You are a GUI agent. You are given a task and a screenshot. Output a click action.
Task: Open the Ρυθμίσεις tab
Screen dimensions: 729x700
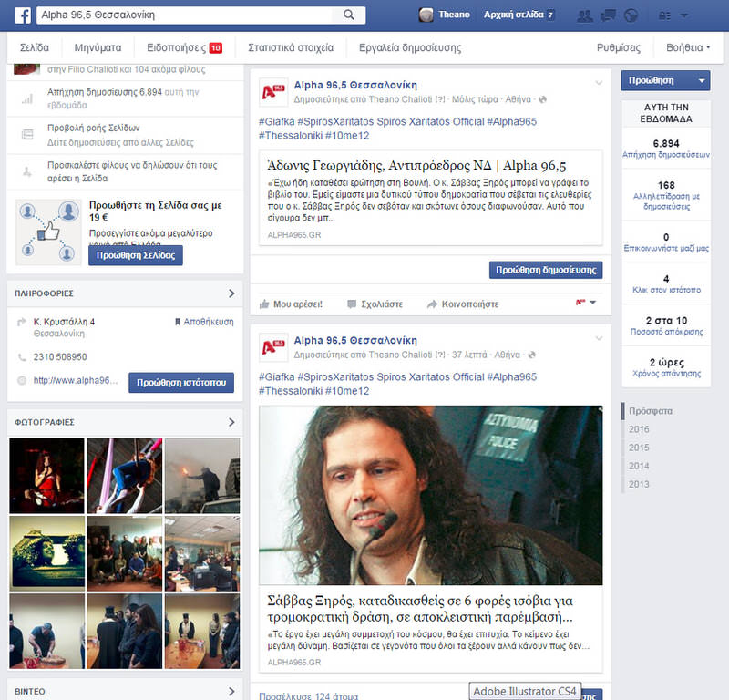pyautogui.click(x=619, y=47)
